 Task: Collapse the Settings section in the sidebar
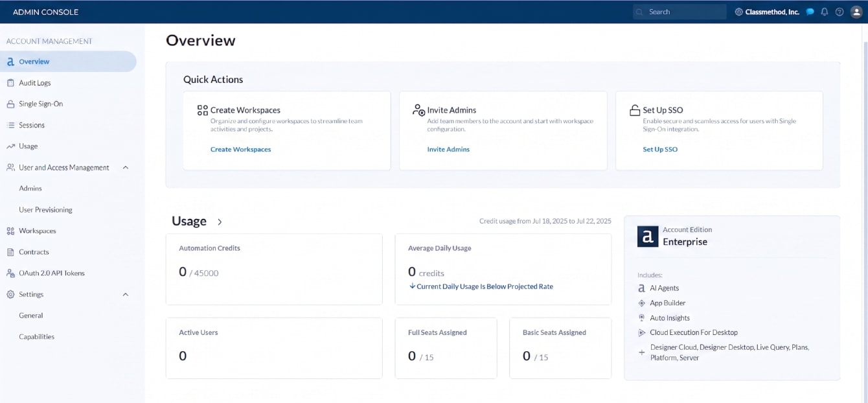126,294
